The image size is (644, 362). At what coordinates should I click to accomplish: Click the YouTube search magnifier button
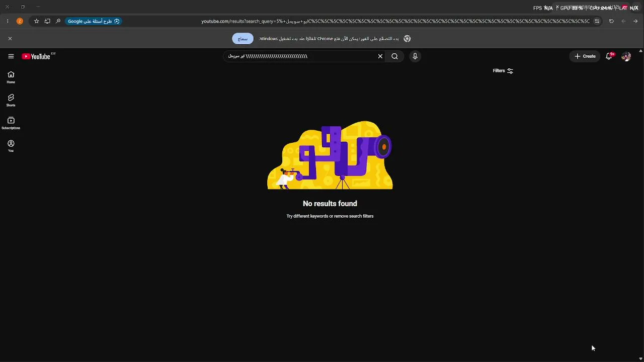coord(394,56)
